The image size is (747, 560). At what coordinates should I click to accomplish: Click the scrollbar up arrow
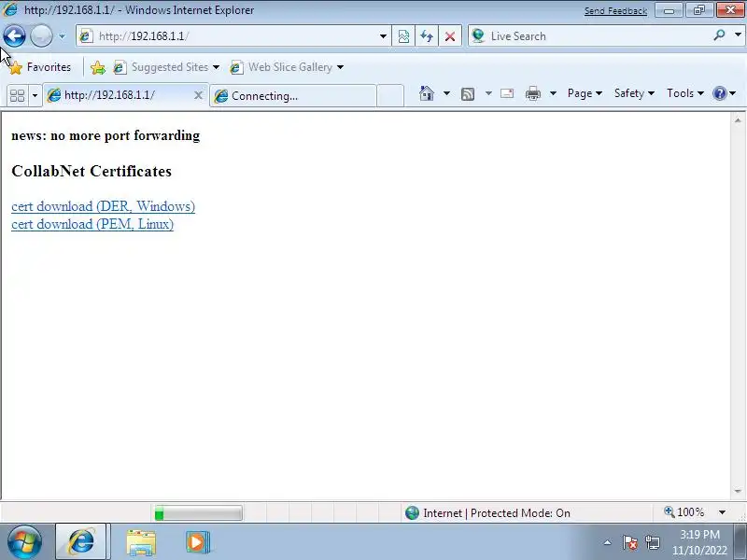click(738, 120)
